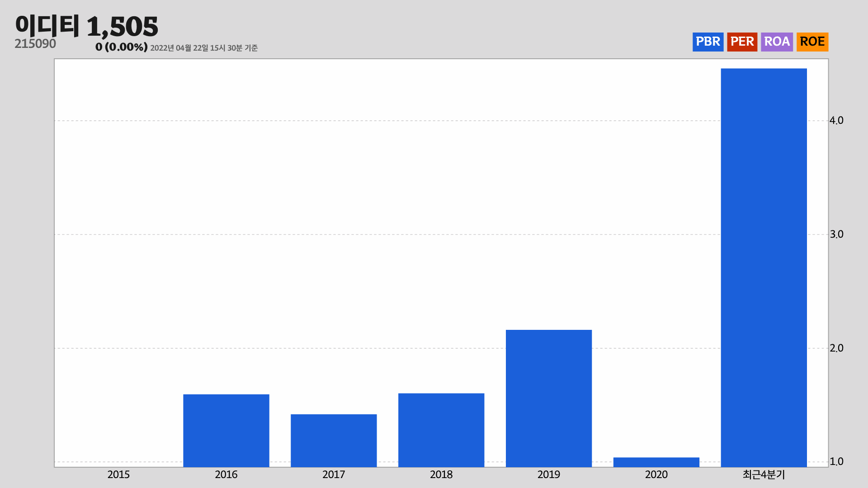Click the 2017 PBR bar
Screen dimensions: 868x488
(334, 441)
